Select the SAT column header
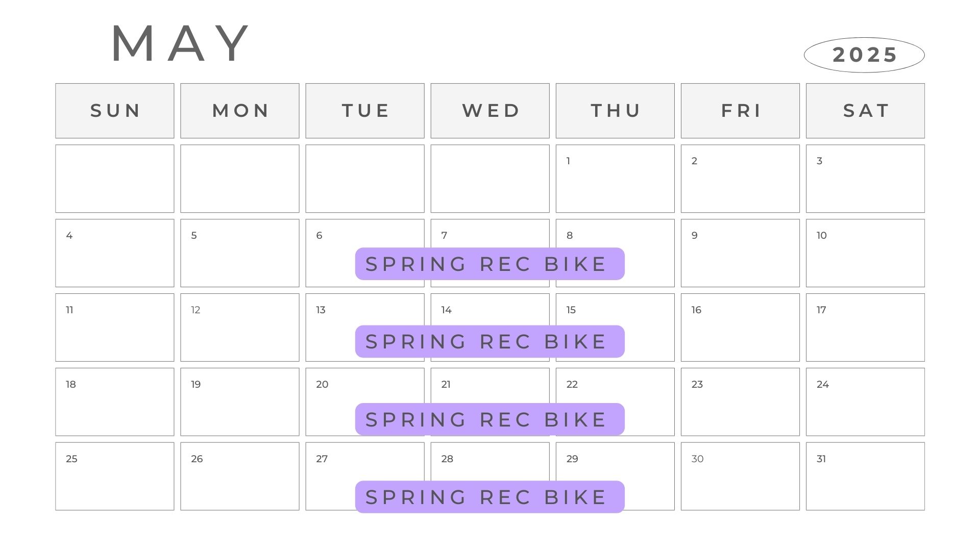The height and width of the screenshot is (551, 980). pos(865,111)
